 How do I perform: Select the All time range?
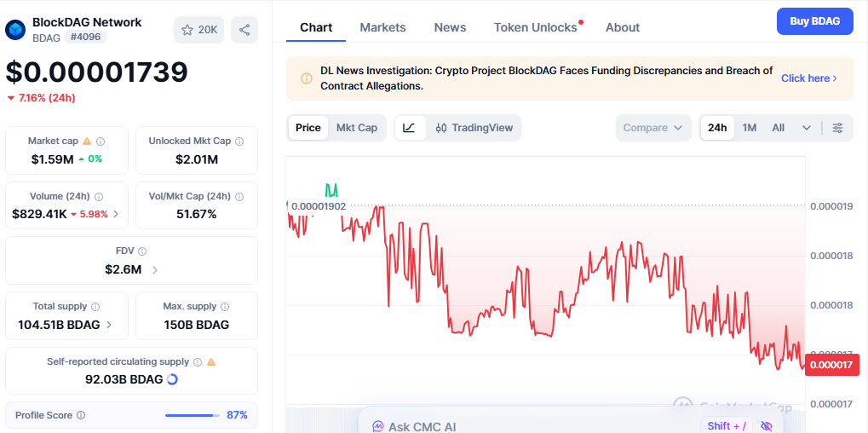[779, 128]
